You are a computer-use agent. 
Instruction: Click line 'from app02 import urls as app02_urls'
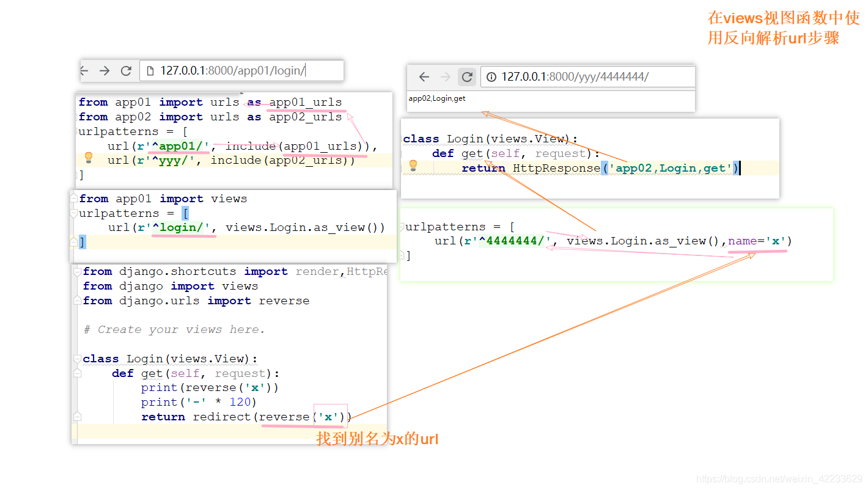(x=210, y=117)
